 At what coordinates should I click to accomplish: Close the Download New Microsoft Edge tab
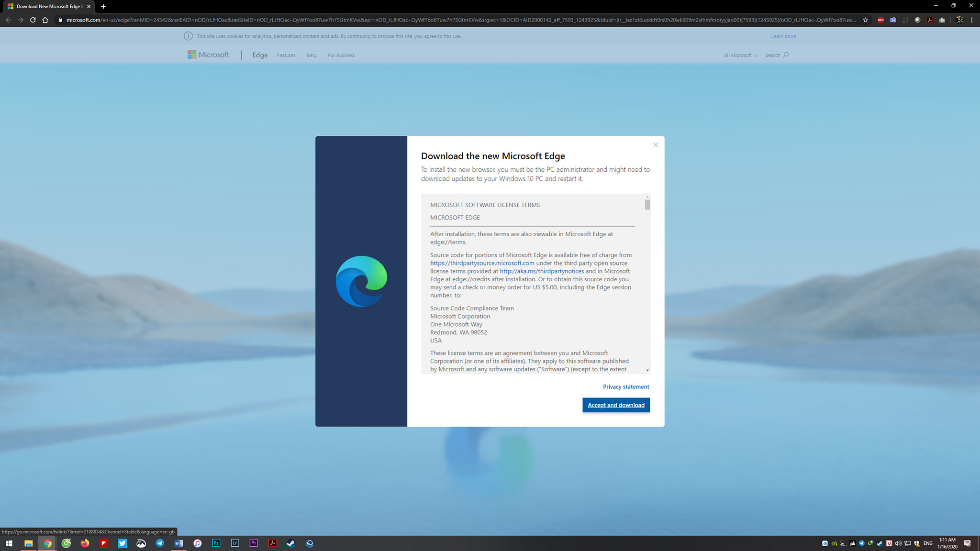[89, 6]
